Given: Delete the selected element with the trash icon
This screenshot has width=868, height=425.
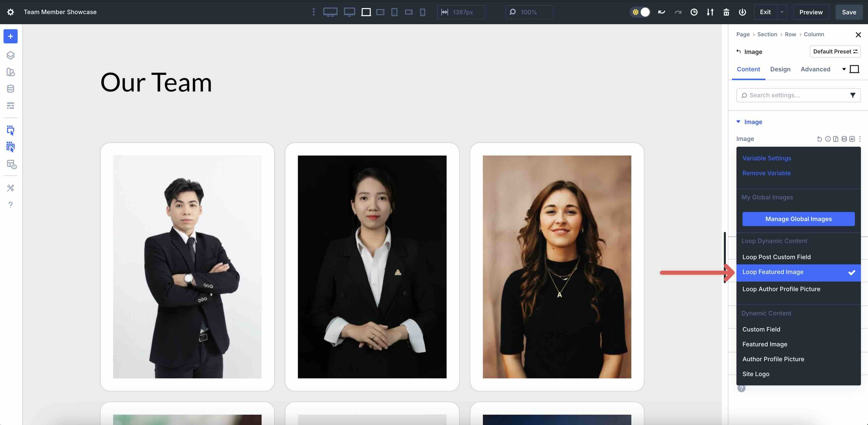Looking at the screenshot, I should 726,12.
